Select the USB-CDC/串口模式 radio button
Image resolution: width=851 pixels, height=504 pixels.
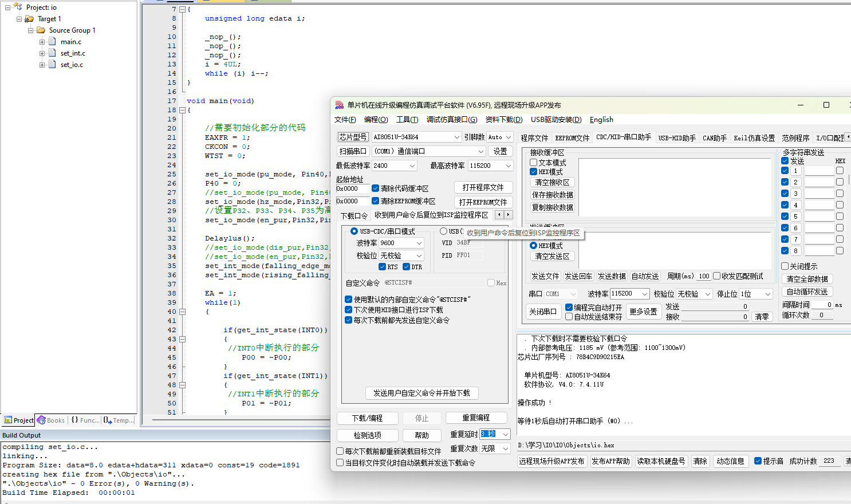354,231
